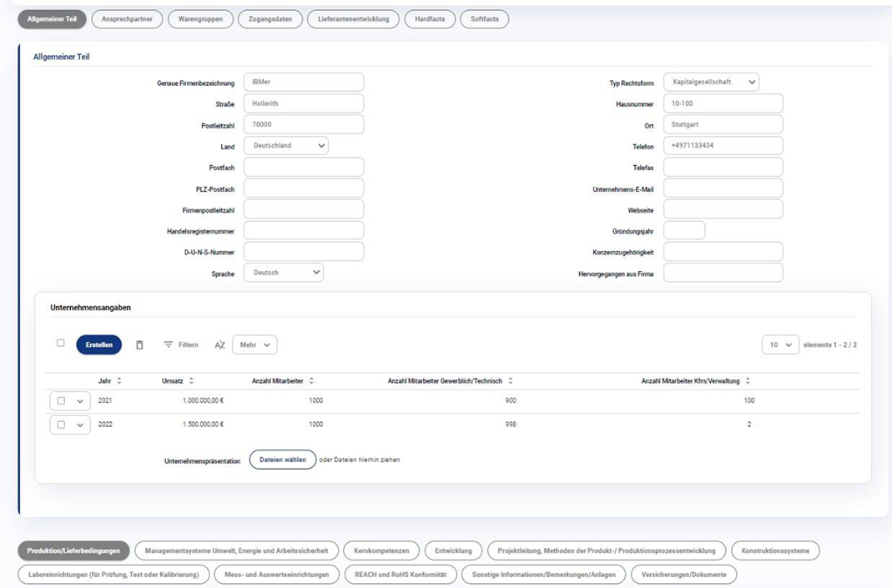Click the Erstellen button
Screen dimensions: 892x588
pos(98,344)
